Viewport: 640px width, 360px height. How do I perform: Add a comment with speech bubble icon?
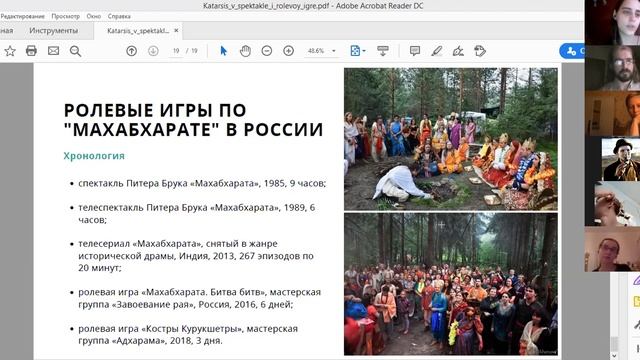click(x=415, y=51)
